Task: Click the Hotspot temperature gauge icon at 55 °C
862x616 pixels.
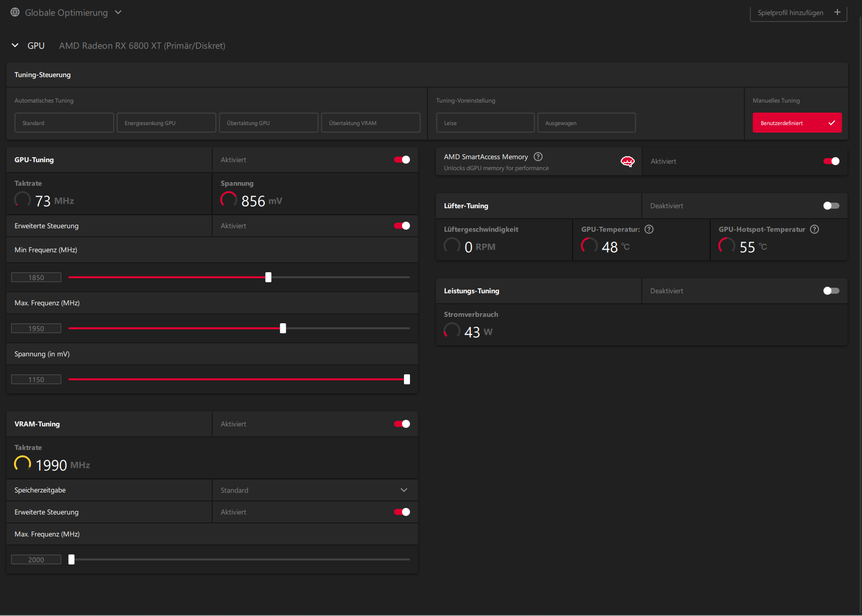Action: point(727,246)
